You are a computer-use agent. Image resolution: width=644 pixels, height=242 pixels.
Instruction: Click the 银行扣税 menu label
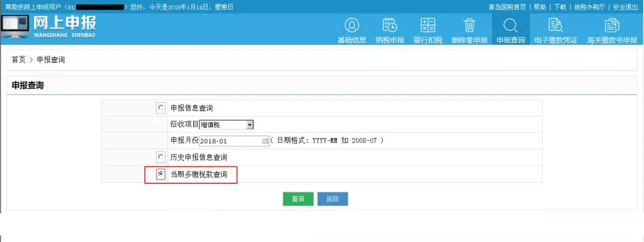[428, 40]
